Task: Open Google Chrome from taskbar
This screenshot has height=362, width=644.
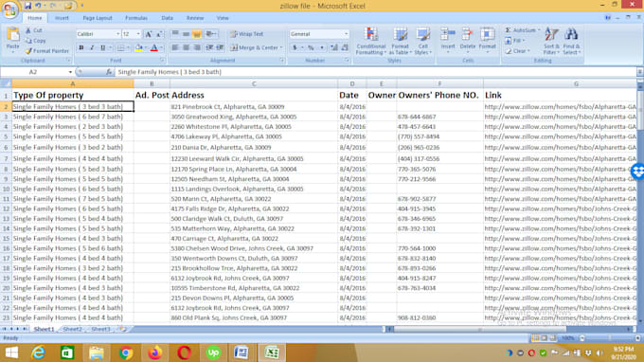Action: pos(126,353)
